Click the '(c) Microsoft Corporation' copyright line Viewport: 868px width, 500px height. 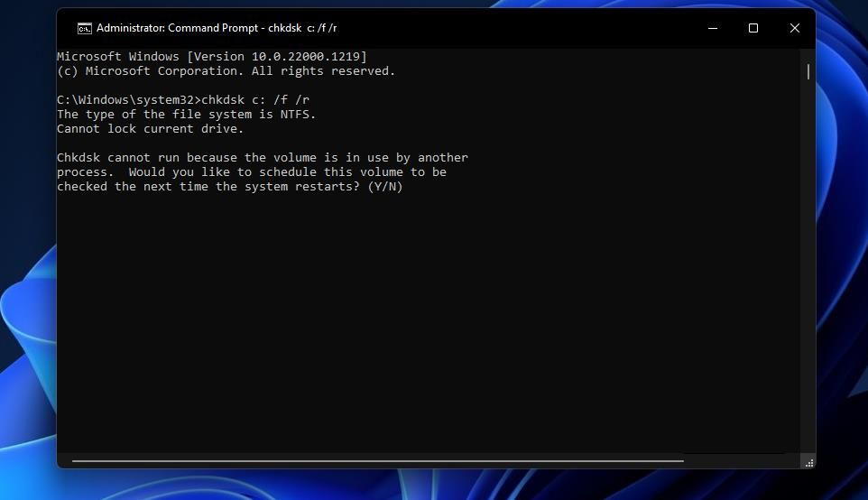[x=226, y=71]
